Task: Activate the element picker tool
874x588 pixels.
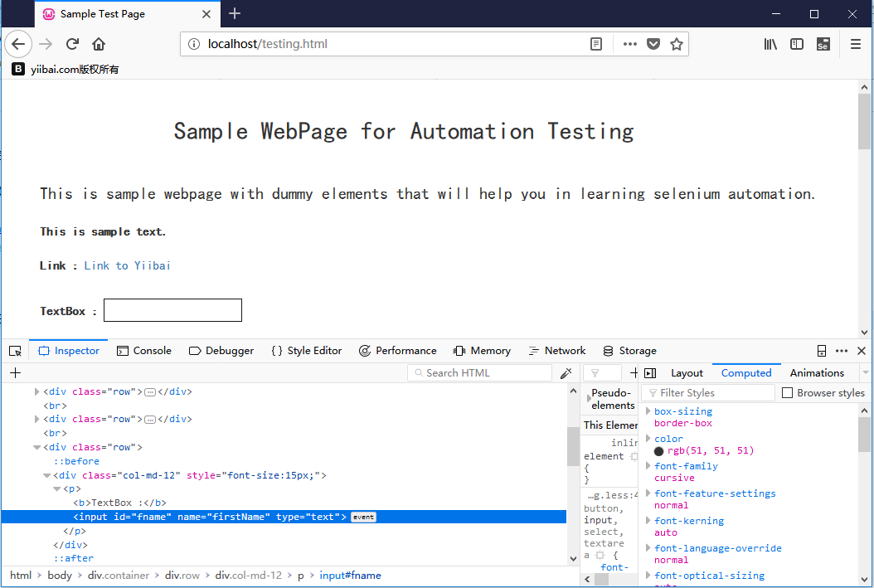Action: pyautogui.click(x=15, y=351)
